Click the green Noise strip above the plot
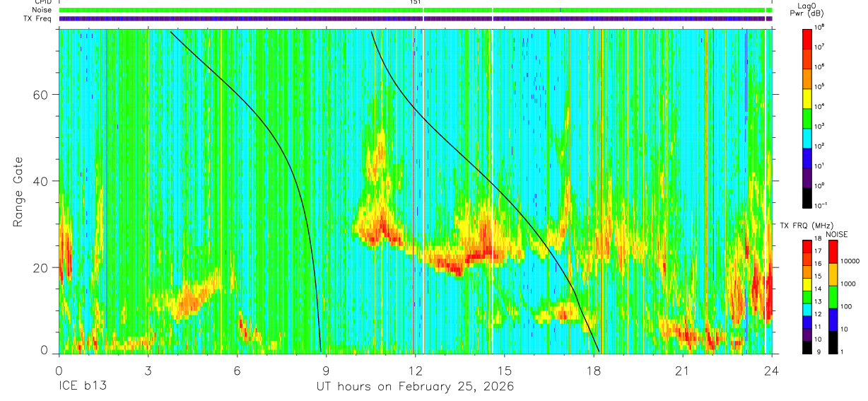The width and height of the screenshot is (868, 401). [x=416, y=10]
